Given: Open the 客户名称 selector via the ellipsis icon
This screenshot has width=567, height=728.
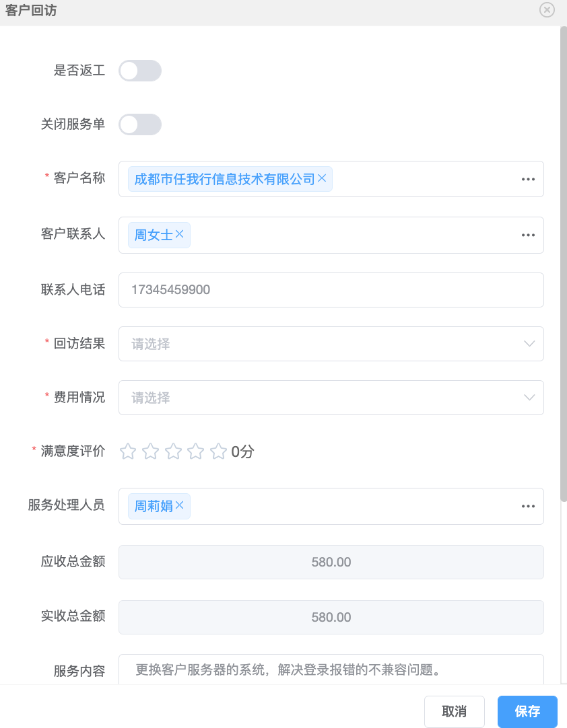Looking at the screenshot, I should pos(528,180).
